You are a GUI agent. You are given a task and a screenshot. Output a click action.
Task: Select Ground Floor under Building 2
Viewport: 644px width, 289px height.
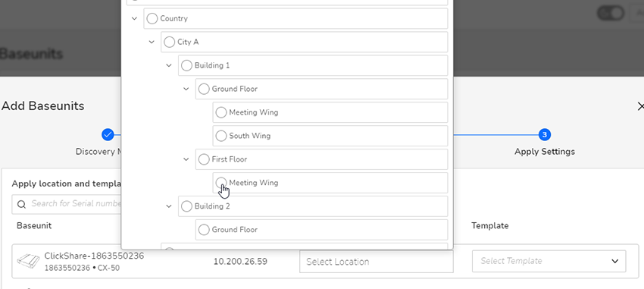point(204,229)
